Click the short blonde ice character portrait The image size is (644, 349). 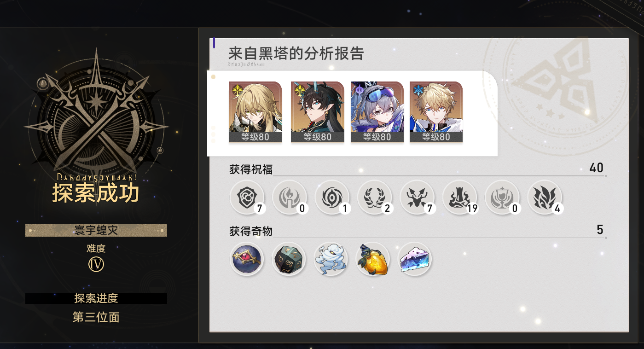436,112
